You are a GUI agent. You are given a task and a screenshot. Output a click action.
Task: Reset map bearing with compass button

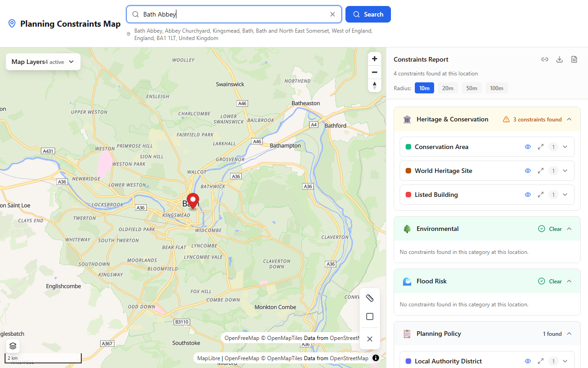point(374,86)
